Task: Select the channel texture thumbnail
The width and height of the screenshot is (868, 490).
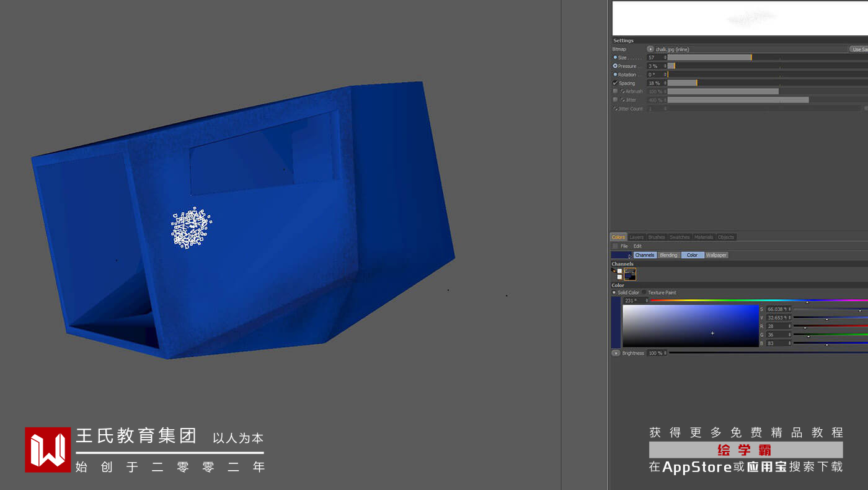Action: (630, 274)
